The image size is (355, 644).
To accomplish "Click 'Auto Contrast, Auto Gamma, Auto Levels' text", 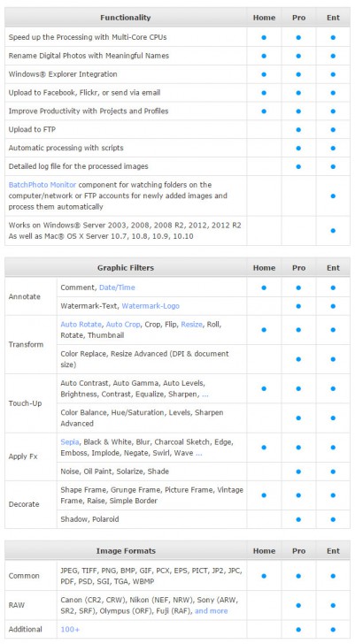I will pyautogui.click(x=132, y=383).
